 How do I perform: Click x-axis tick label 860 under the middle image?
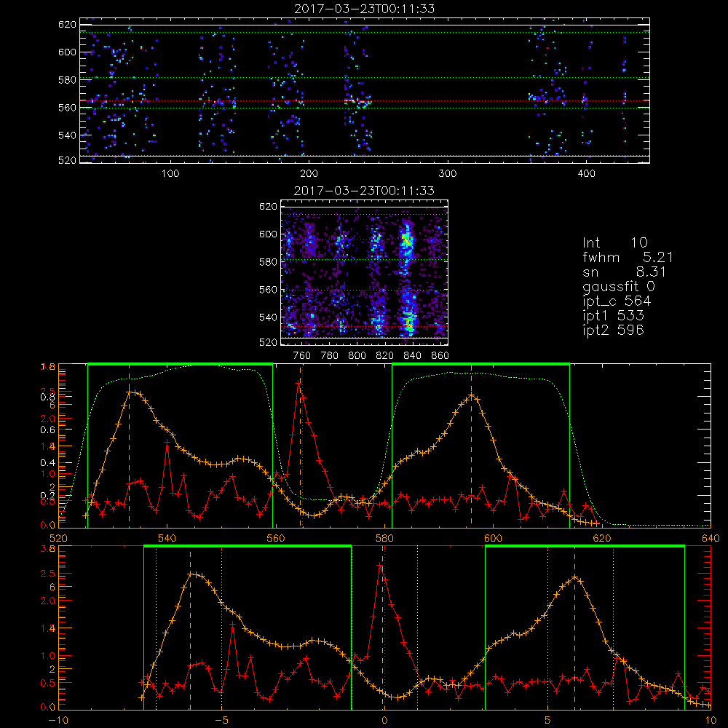click(x=440, y=356)
